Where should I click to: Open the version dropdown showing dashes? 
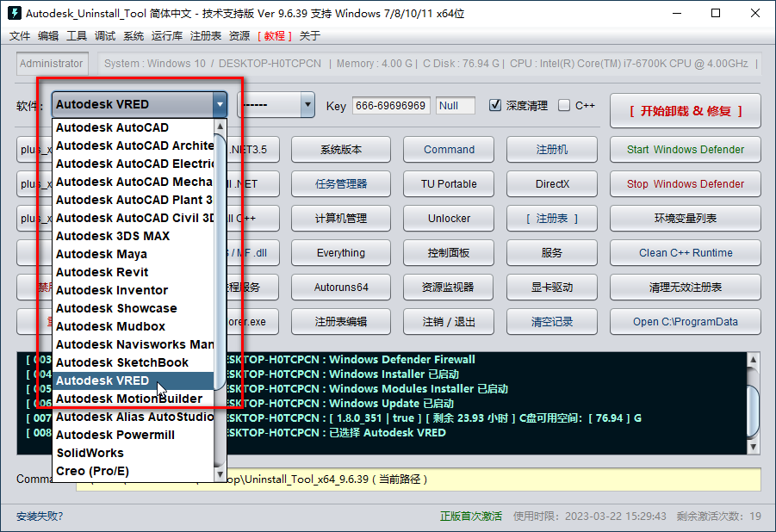tap(276, 104)
